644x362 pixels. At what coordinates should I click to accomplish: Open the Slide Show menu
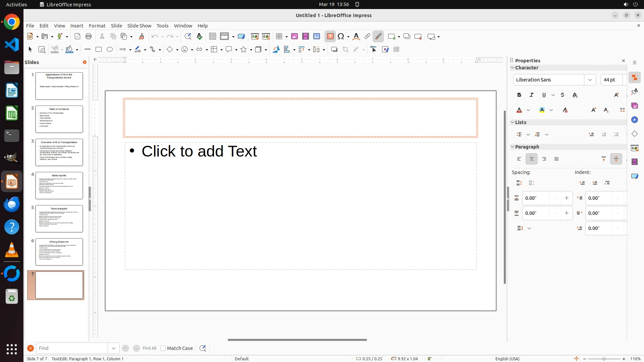coord(139,26)
